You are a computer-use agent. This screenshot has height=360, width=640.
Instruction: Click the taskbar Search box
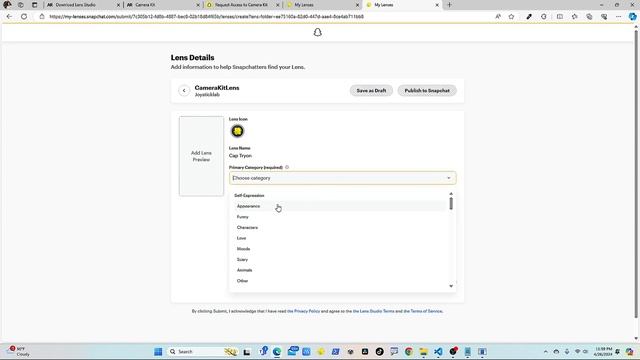(x=203, y=351)
